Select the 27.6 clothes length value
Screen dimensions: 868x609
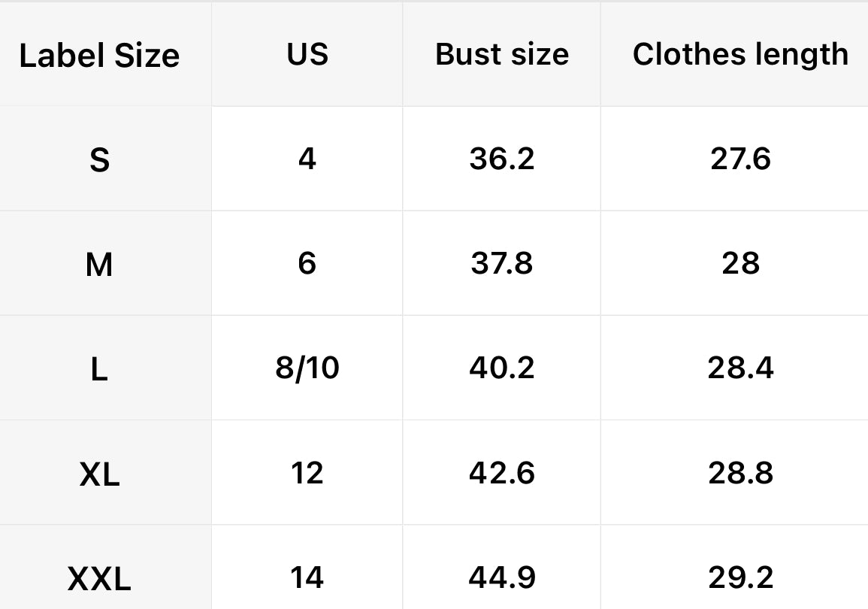(x=740, y=159)
